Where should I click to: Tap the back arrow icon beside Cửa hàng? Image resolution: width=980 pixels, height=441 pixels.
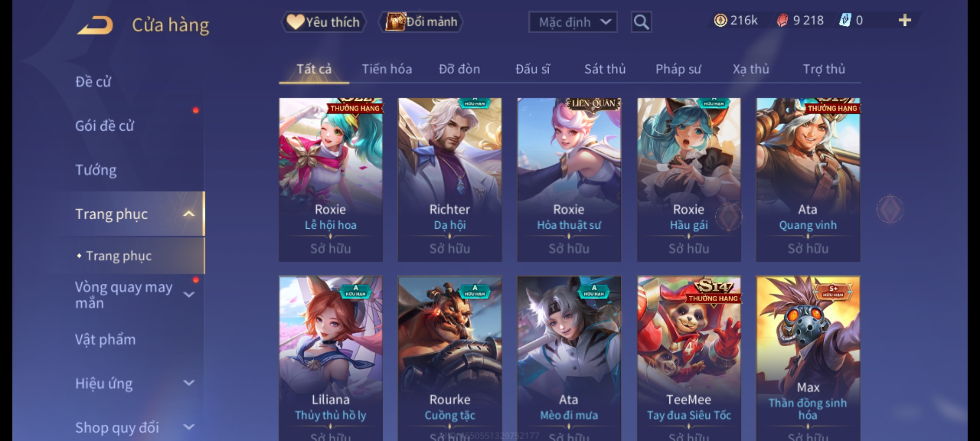coord(95,25)
